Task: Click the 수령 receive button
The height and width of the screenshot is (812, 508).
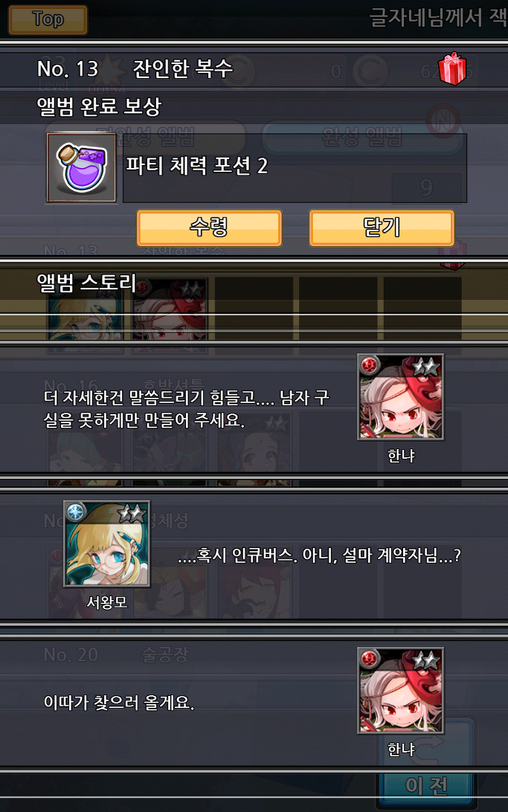Action: coord(209,228)
